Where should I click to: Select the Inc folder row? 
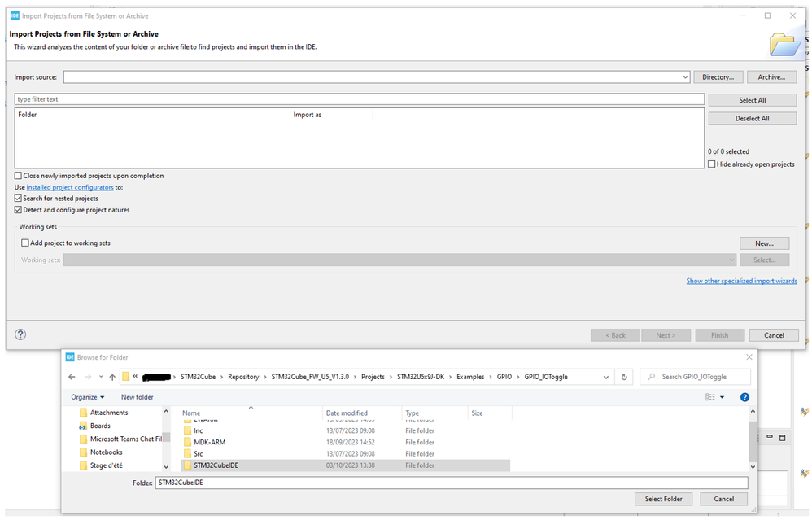[x=346, y=431]
